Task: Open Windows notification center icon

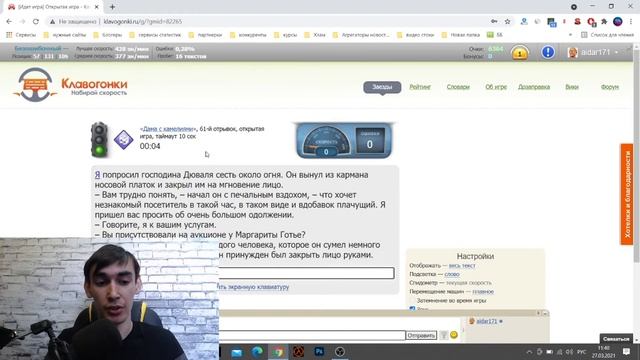Action: 627,352
